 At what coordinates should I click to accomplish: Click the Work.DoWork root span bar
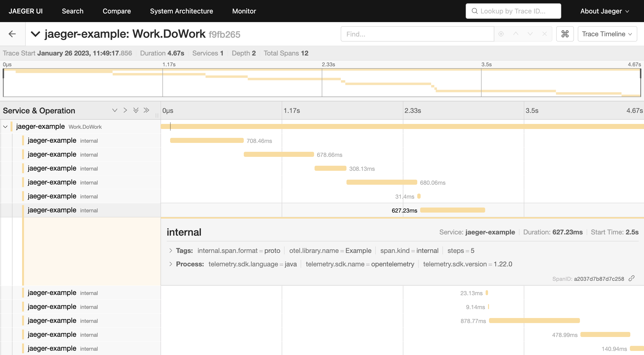(402, 126)
